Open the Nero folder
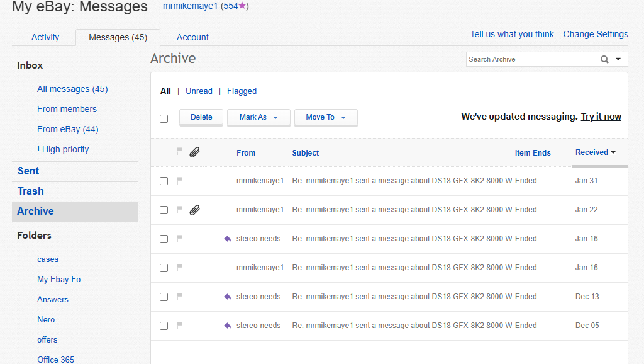Viewport: 644px width, 364px height. 46,319
